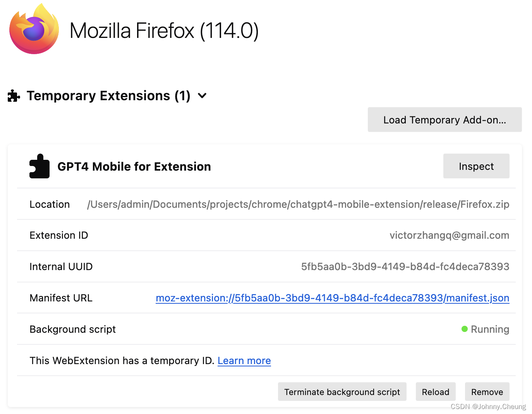
Task: Click Learn more about temporary IDs
Action: pos(244,360)
